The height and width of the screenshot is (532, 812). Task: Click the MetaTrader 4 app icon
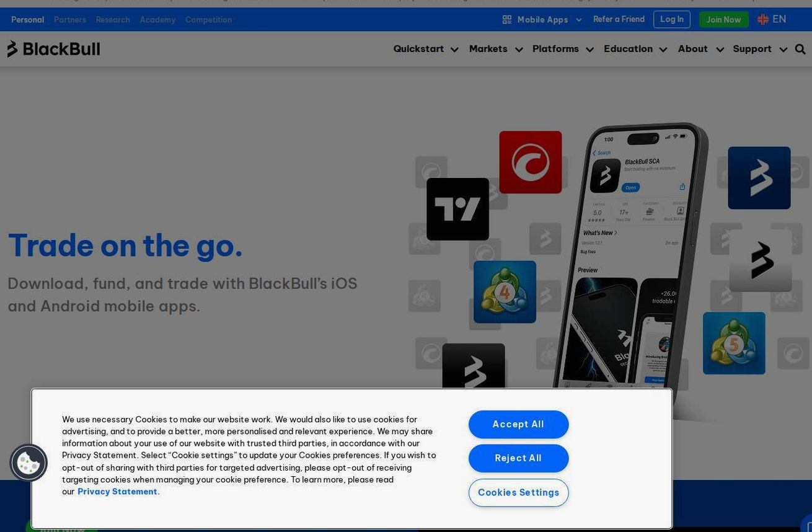pos(505,291)
